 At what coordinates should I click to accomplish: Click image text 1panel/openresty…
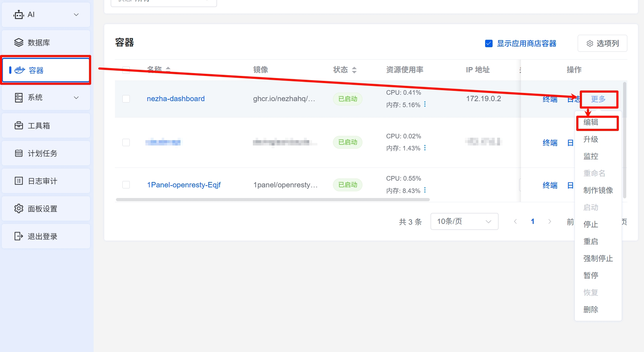point(285,185)
